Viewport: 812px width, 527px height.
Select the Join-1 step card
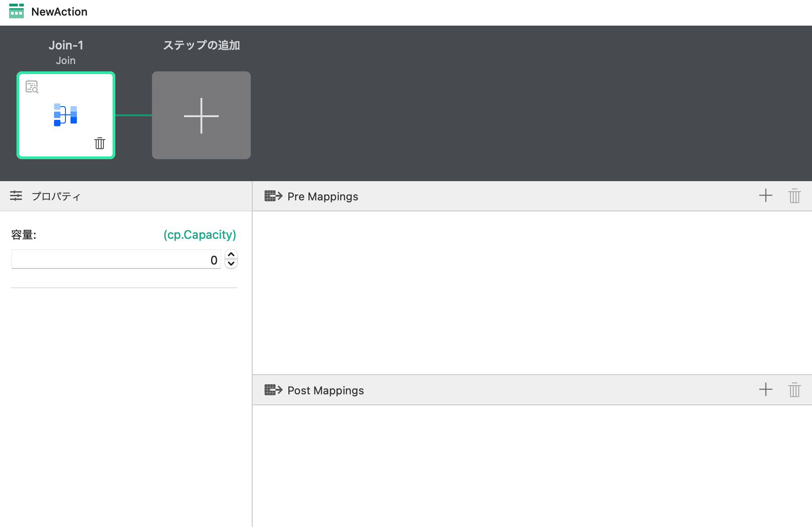pos(66,115)
